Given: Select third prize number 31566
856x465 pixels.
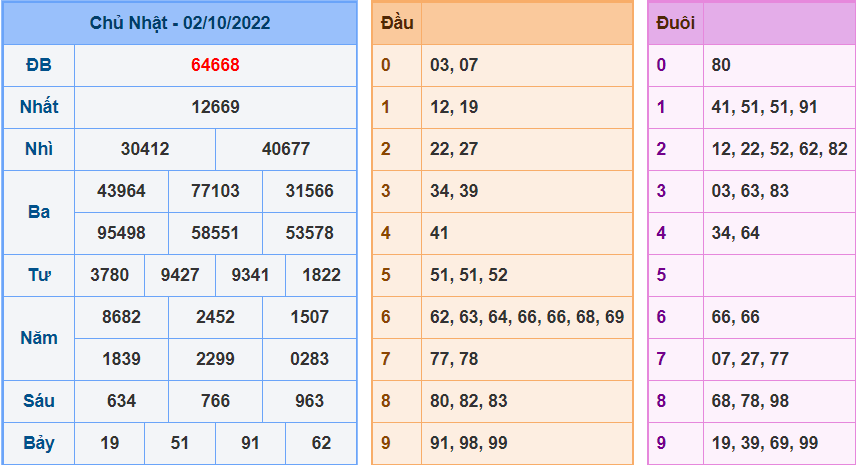Looking at the screenshot, I should (x=309, y=191).
